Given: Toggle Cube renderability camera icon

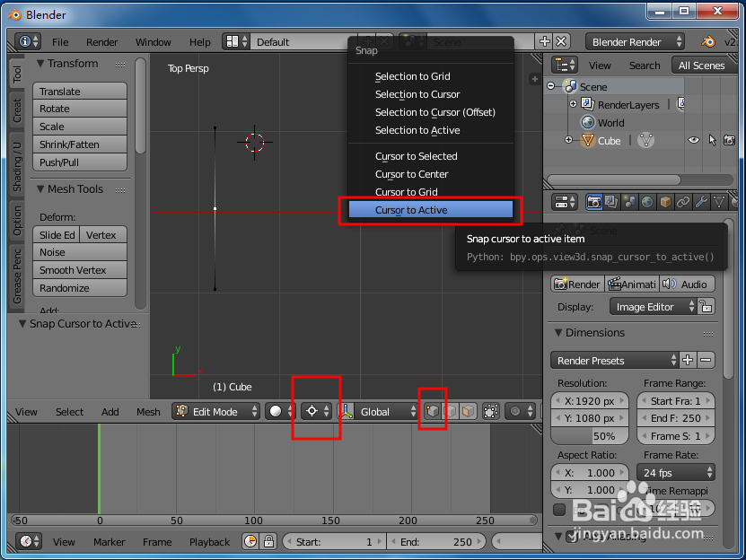Looking at the screenshot, I should pos(729,140).
